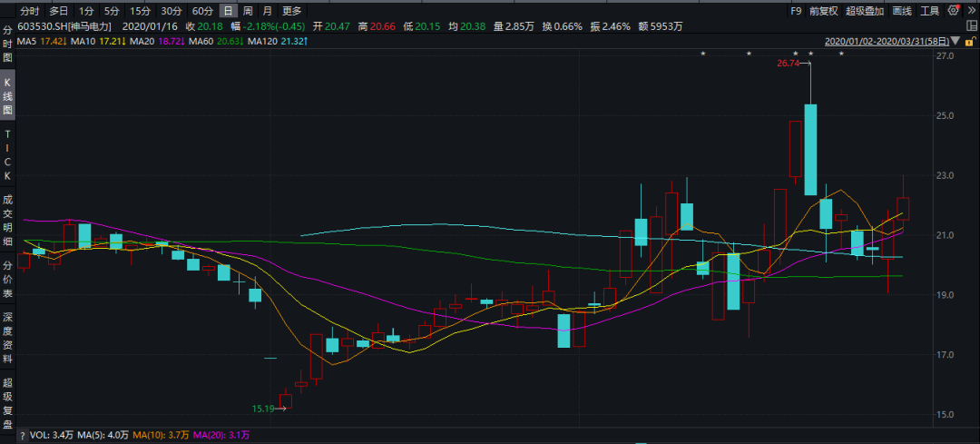This screenshot has height=444, width=980.
Task: Click the 画线 drawing tool button
Action: 902,11
